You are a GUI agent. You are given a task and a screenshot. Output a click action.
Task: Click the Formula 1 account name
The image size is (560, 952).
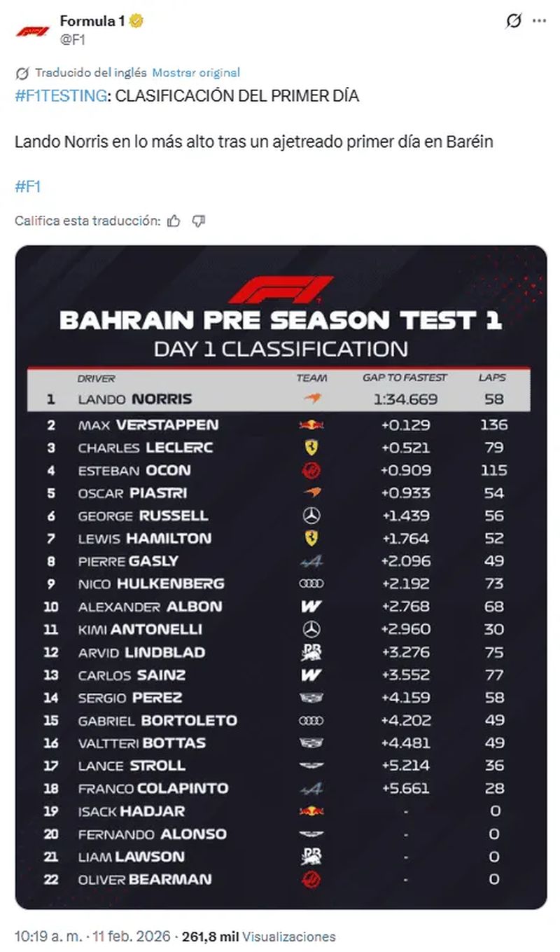coord(92,22)
